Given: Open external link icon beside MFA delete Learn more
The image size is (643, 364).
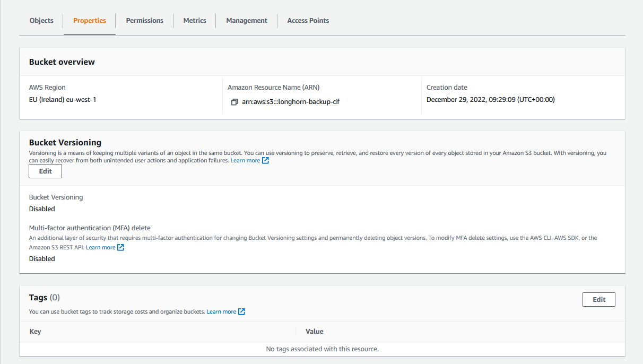Looking at the screenshot, I should (x=120, y=247).
